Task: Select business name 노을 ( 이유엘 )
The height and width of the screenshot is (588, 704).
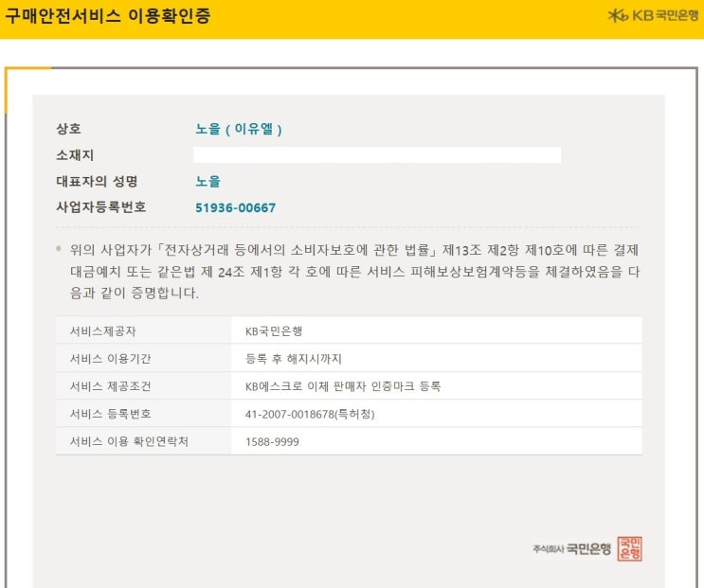Action: tap(239, 129)
